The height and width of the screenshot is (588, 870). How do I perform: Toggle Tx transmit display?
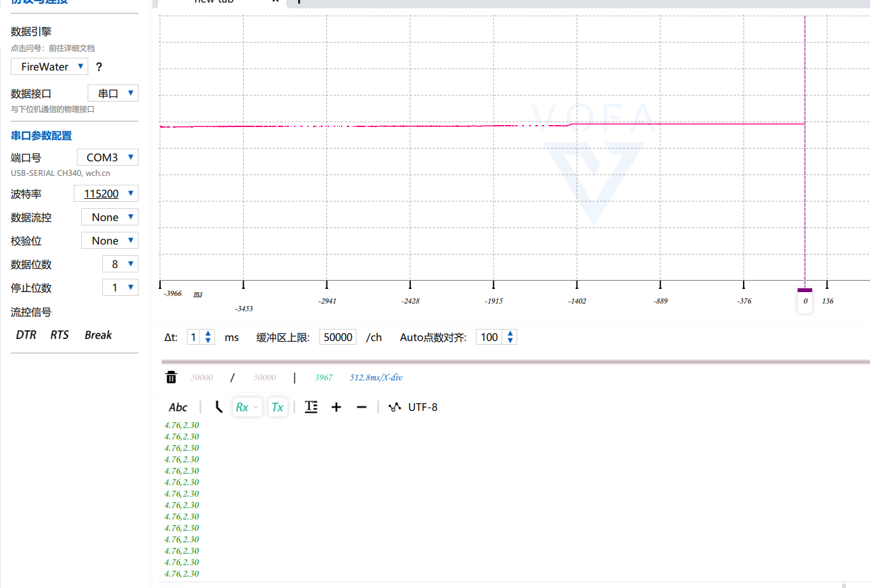278,408
